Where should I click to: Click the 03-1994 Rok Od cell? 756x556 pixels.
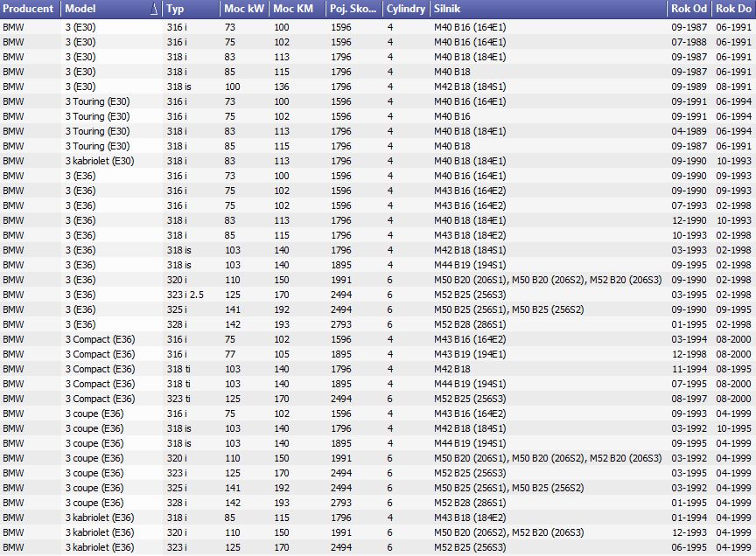coord(689,339)
